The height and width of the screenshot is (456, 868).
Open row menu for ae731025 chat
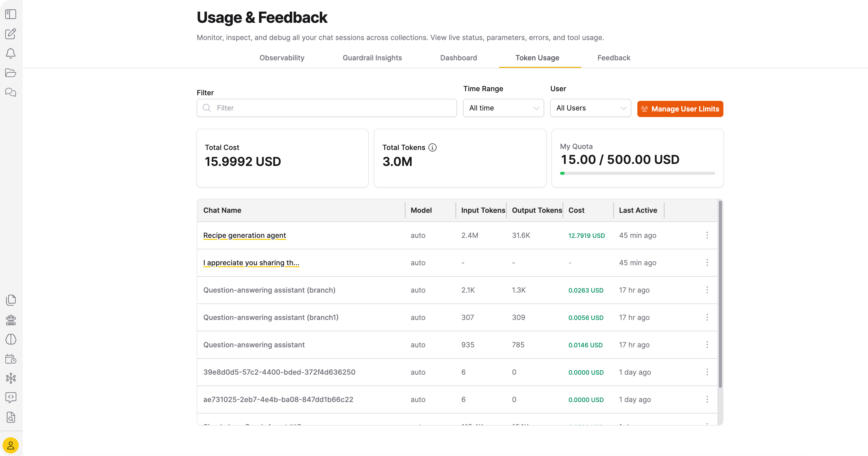pos(707,399)
